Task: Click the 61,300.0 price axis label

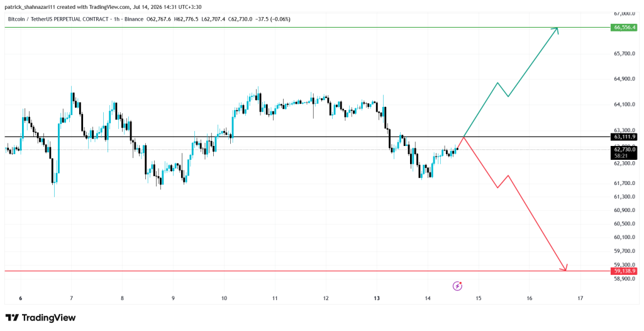Action: 625,197
